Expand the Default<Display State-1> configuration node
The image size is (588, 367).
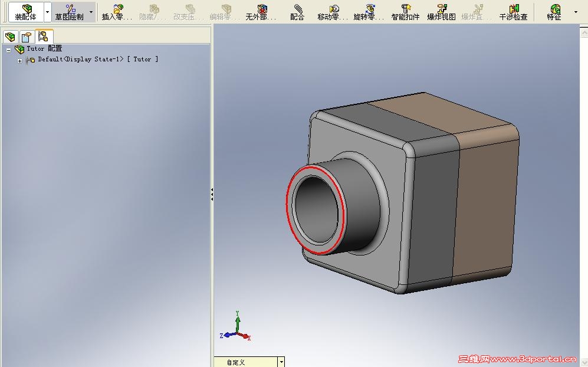point(19,60)
